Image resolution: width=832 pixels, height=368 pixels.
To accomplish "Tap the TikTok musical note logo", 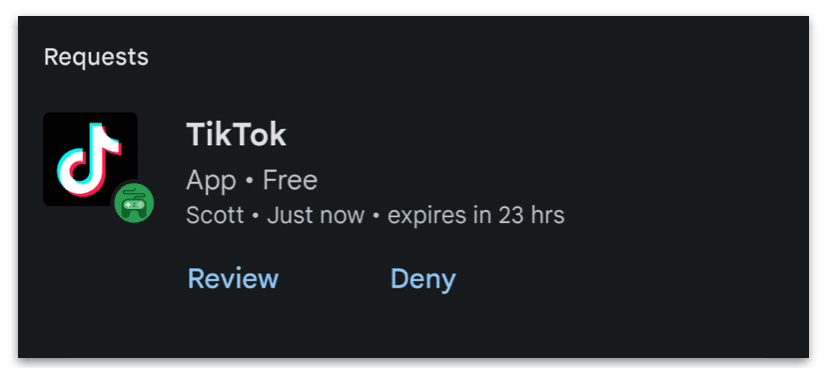I will pos(89,159).
